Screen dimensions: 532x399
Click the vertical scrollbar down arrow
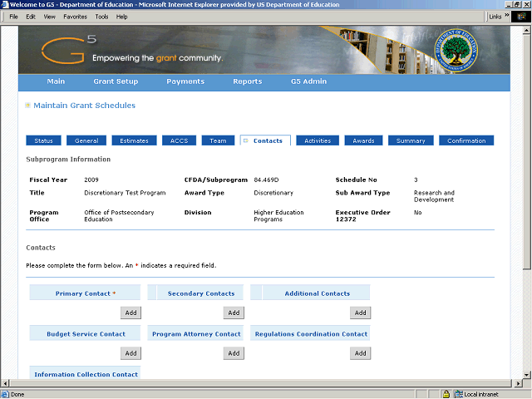pos(526,372)
